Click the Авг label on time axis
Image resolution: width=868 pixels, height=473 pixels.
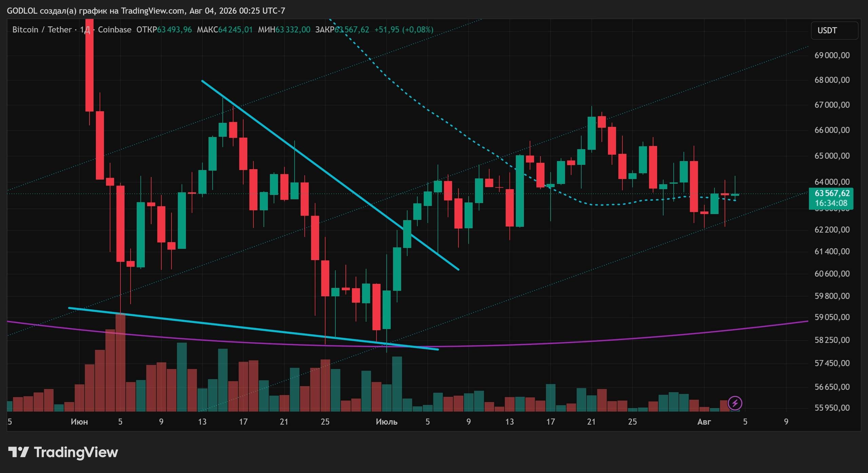coord(704,422)
